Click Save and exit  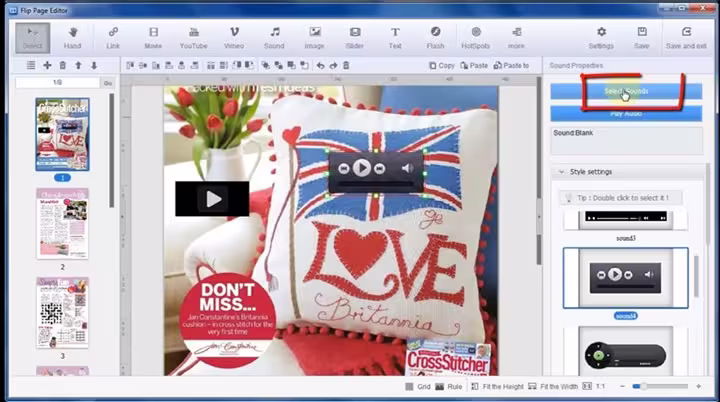click(x=686, y=38)
